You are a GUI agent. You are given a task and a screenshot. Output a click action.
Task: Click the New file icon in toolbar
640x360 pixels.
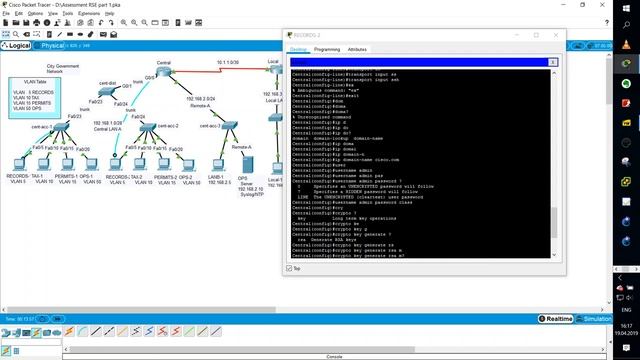click(x=6, y=23)
